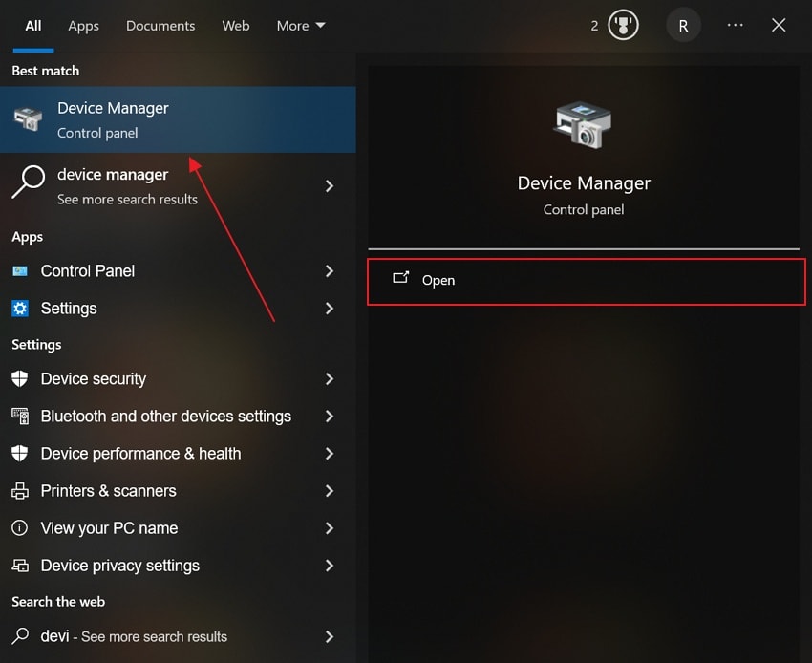The height and width of the screenshot is (663, 812).
Task: Open the More filter dropdown
Action: click(x=301, y=26)
